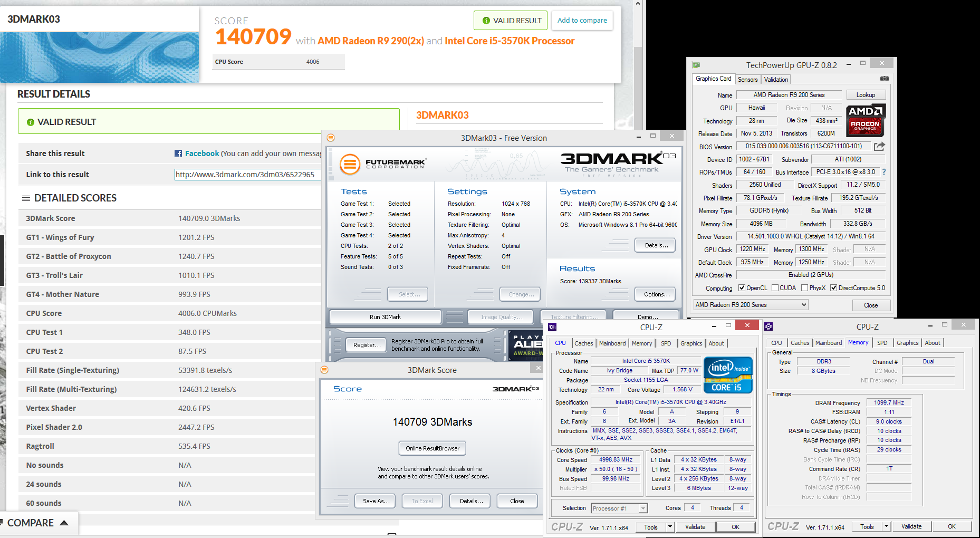Click the Detailed Scores list icon
The width and height of the screenshot is (980, 538).
[26, 198]
